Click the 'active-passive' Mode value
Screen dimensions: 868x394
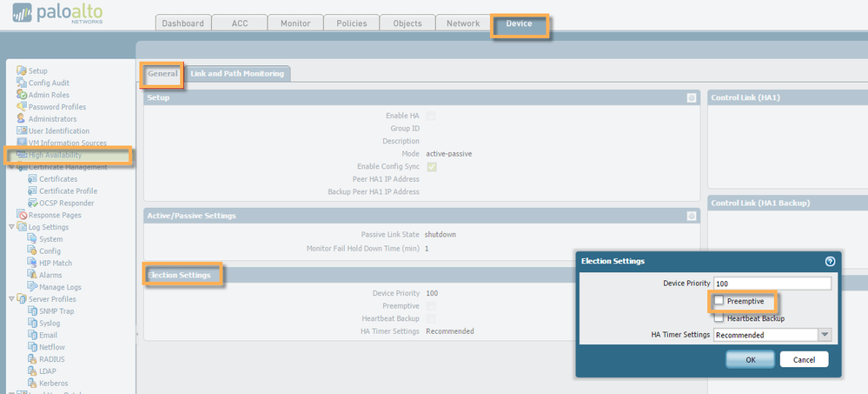point(448,154)
